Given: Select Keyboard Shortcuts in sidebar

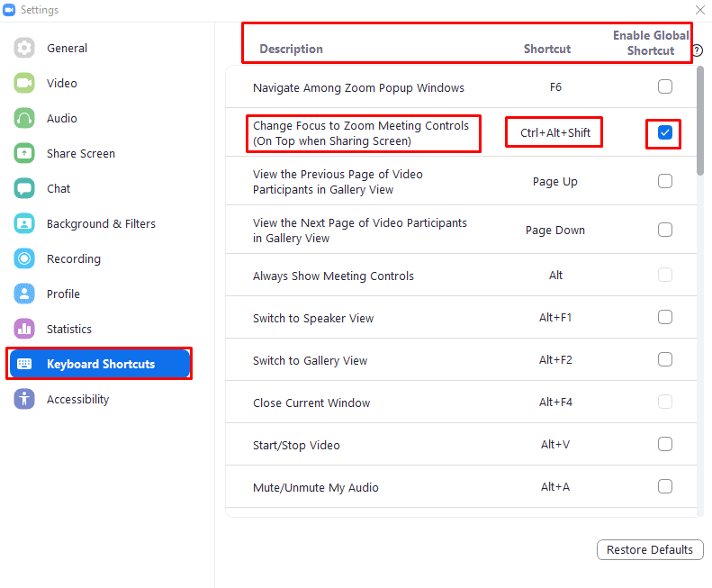Looking at the screenshot, I should coord(99,364).
